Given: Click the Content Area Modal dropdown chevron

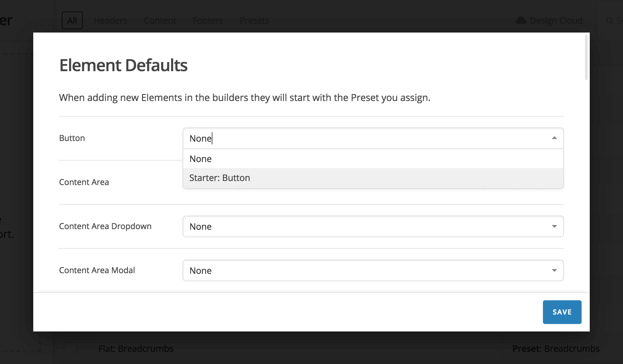Looking at the screenshot, I should (x=554, y=270).
